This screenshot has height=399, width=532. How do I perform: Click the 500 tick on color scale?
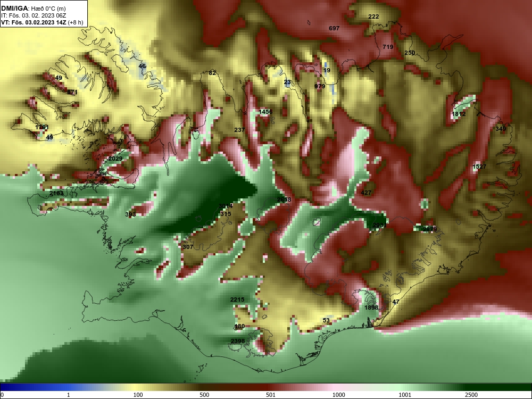pos(204,395)
